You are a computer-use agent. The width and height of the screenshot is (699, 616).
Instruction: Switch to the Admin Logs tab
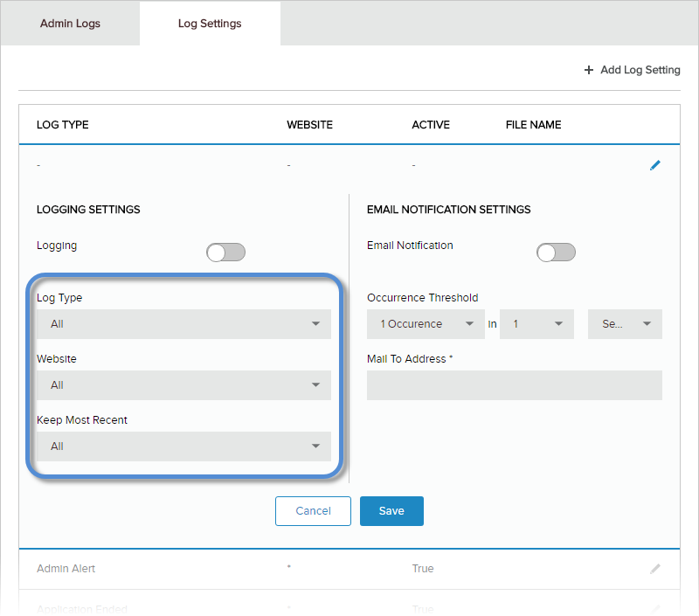(x=70, y=24)
